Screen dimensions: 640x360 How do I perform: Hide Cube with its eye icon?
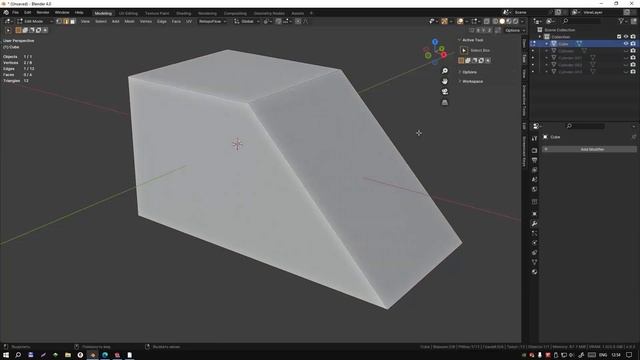(626, 44)
